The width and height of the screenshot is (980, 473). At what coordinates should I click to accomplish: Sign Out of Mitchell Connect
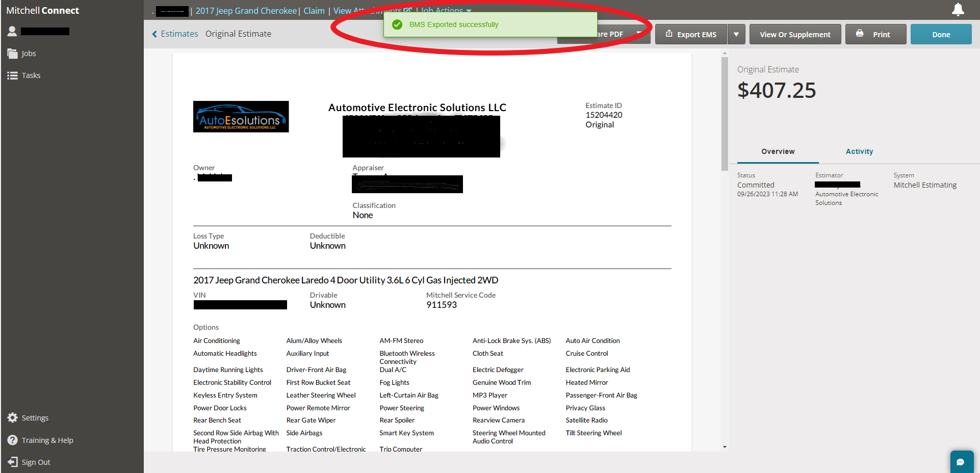29,462
